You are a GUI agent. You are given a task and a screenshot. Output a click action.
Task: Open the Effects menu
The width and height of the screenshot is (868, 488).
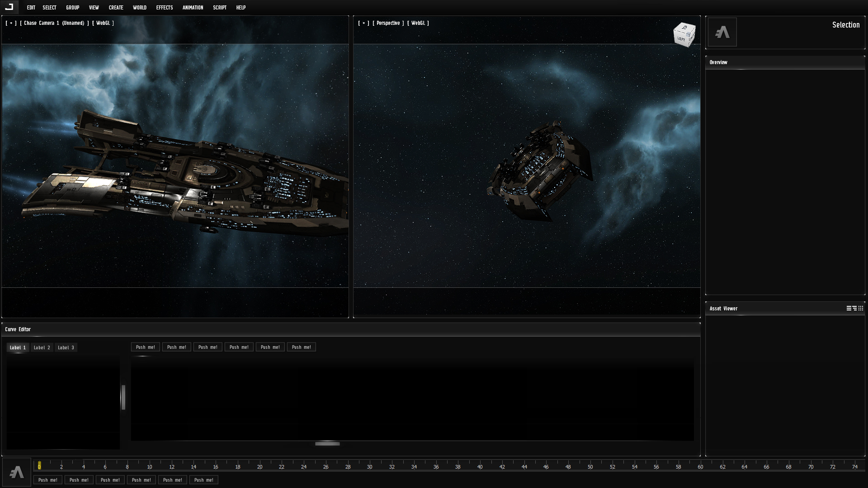point(165,8)
